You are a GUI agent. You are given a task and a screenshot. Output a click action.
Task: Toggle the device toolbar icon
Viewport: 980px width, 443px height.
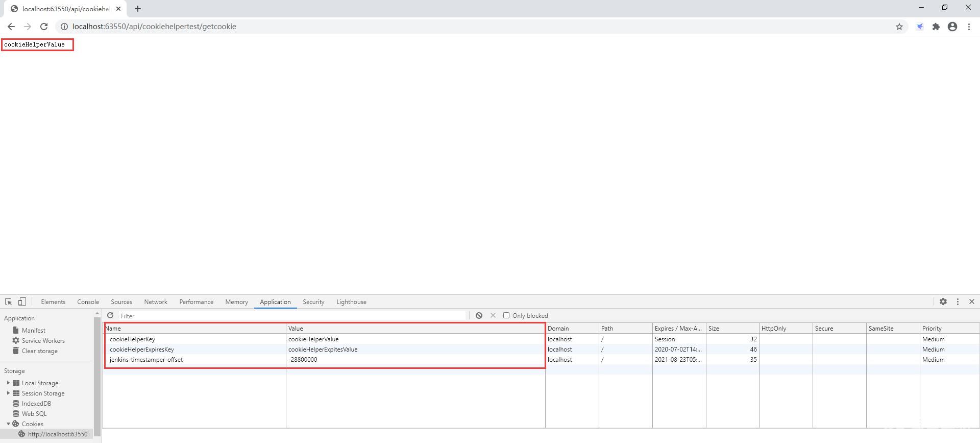pos(22,302)
